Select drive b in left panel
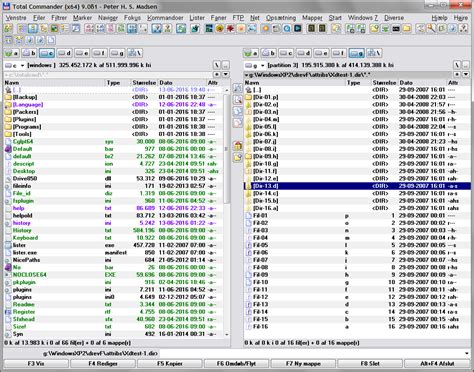474x372 pixels. click(x=29, y=53)
